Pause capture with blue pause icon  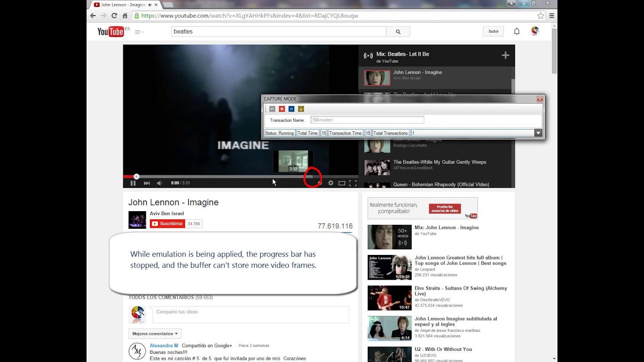click(x=291, y=109)
